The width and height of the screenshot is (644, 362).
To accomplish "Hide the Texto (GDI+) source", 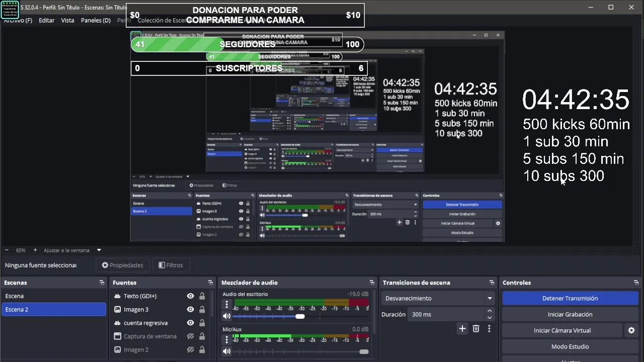I will (190, 296).
